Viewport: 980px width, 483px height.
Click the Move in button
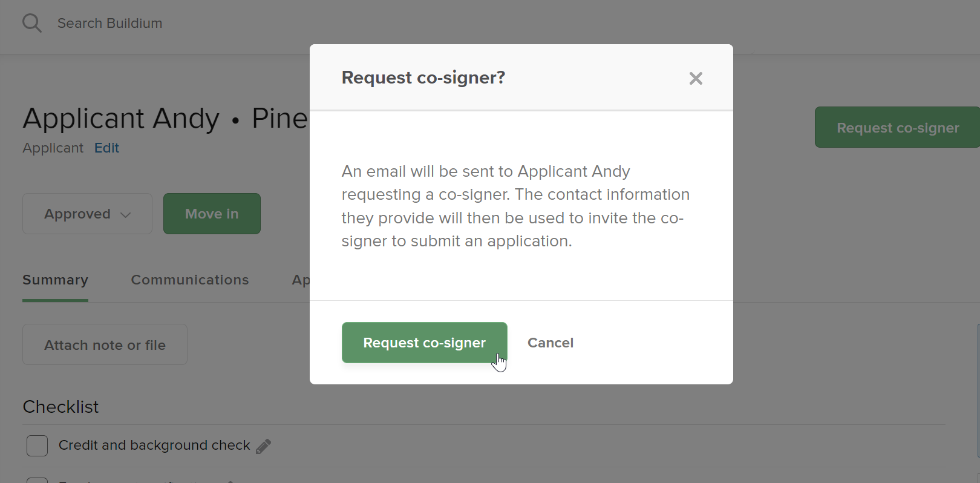[212, 213]
